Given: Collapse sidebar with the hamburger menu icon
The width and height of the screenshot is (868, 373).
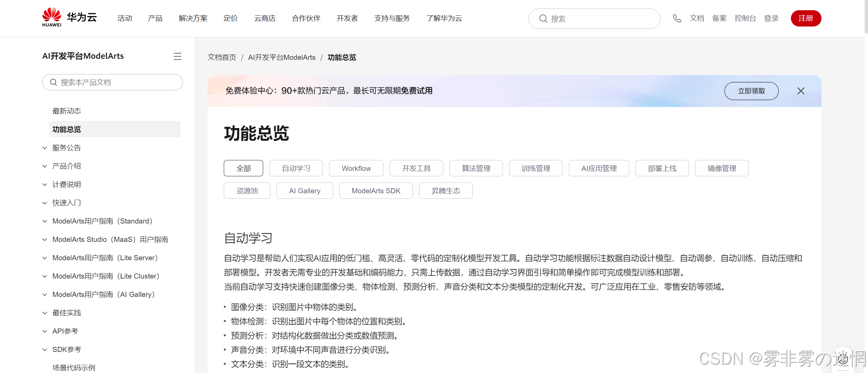Looking at the screenshot, I should click(177, 56).
